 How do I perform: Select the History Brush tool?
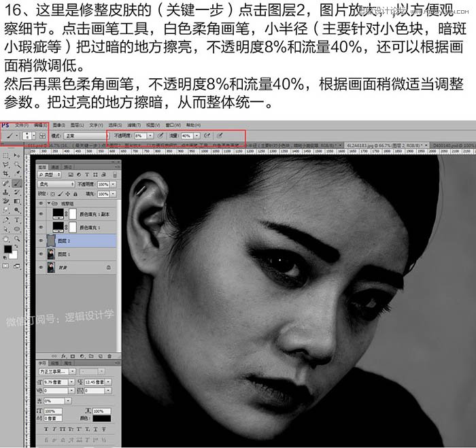[17, 192]
